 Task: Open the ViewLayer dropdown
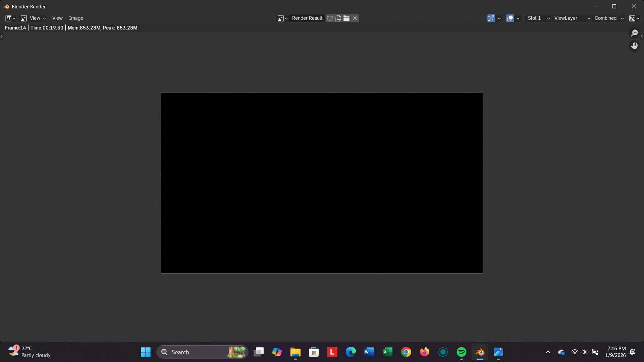572,18
